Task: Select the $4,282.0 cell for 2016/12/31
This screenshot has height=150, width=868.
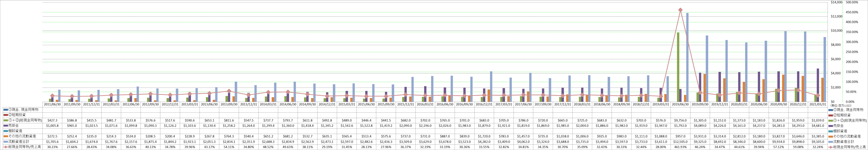Action: (484, 142)
